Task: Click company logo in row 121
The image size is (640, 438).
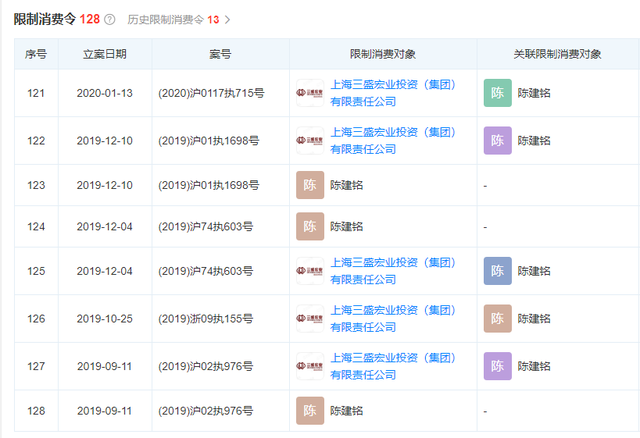Action: 310,93
